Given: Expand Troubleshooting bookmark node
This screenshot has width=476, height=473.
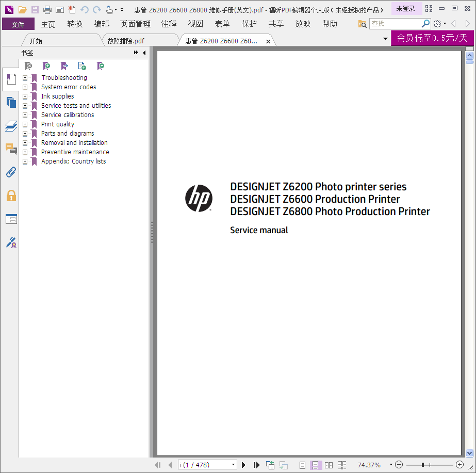Looking at the screenshot, I should 25,78.
